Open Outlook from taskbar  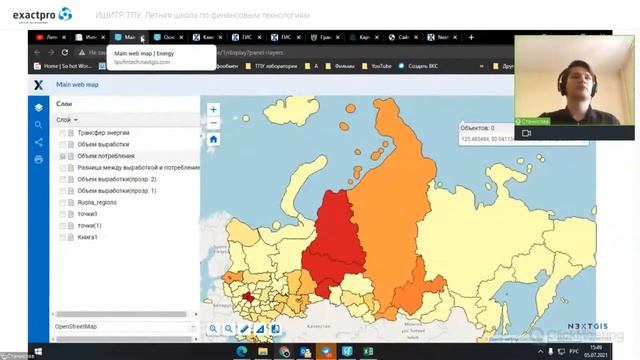305,351
